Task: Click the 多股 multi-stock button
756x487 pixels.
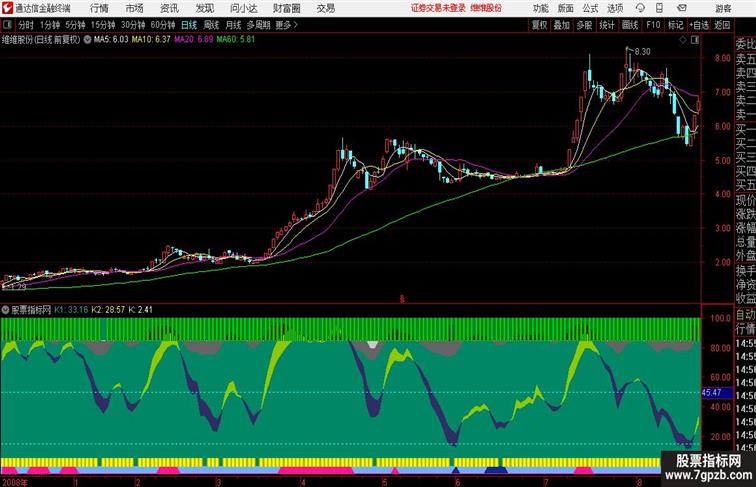Action: click(x=584, y=25)
